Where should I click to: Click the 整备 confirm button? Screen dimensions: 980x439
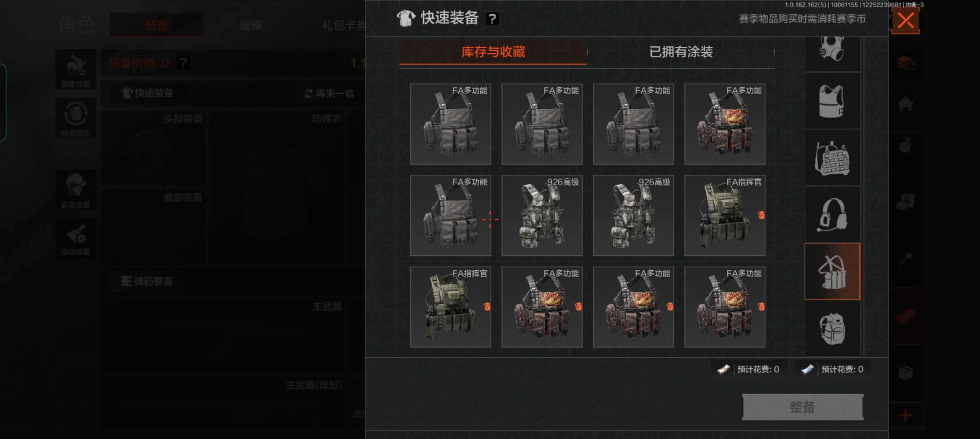[x=802, y=407]
